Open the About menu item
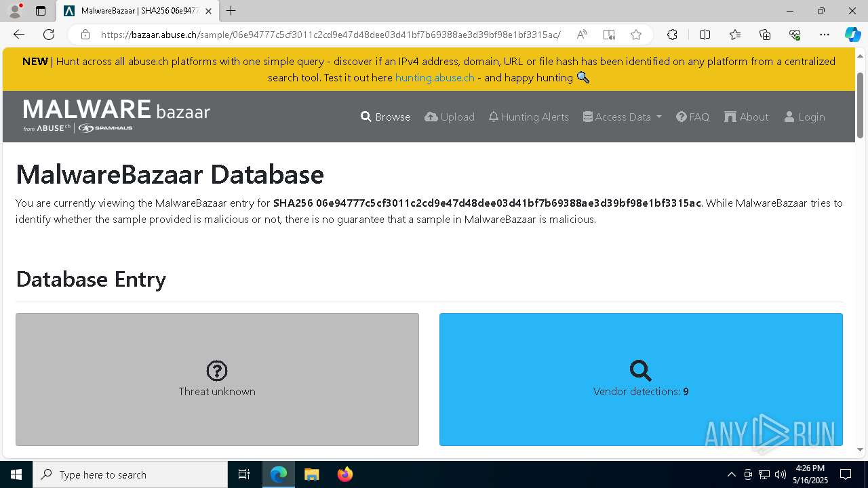The width and height of the screenshot is (868, 488). coord(746,117)
